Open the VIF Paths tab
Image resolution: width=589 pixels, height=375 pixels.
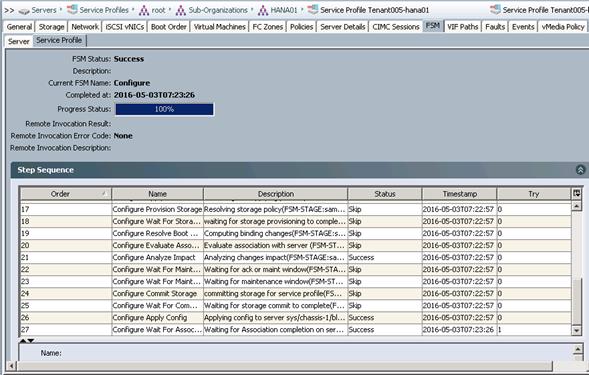[462, 27]
